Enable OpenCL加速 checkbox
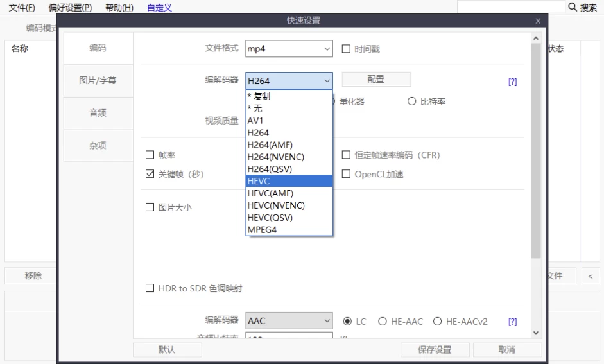This screenshot has height=364, width=604. click(x=347, y=174)
